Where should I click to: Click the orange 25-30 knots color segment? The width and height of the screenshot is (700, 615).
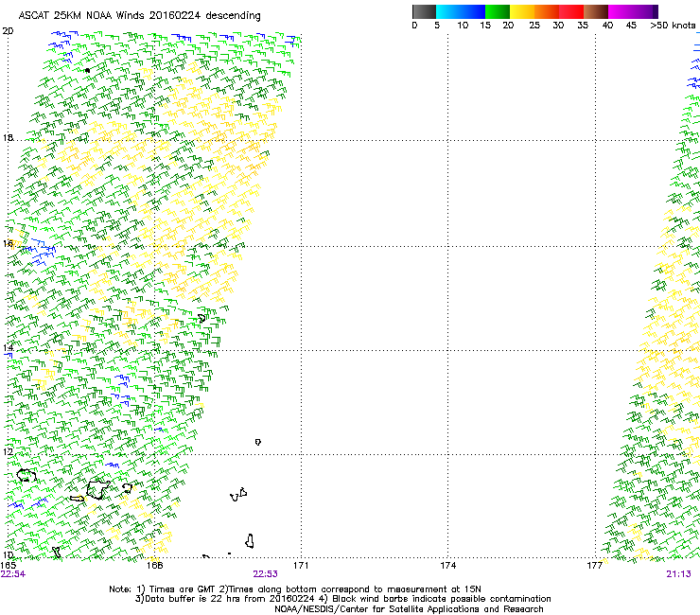[x=547, y=11]
